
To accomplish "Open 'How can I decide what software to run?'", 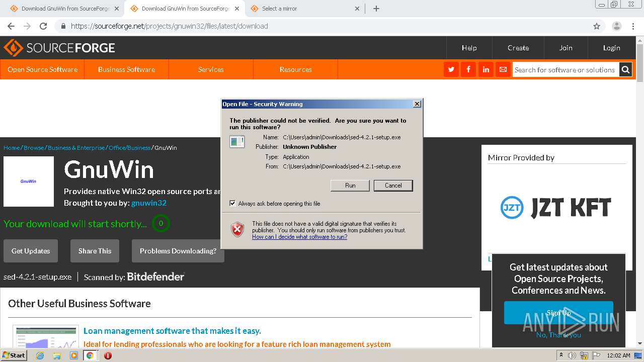I will [299, 237].
